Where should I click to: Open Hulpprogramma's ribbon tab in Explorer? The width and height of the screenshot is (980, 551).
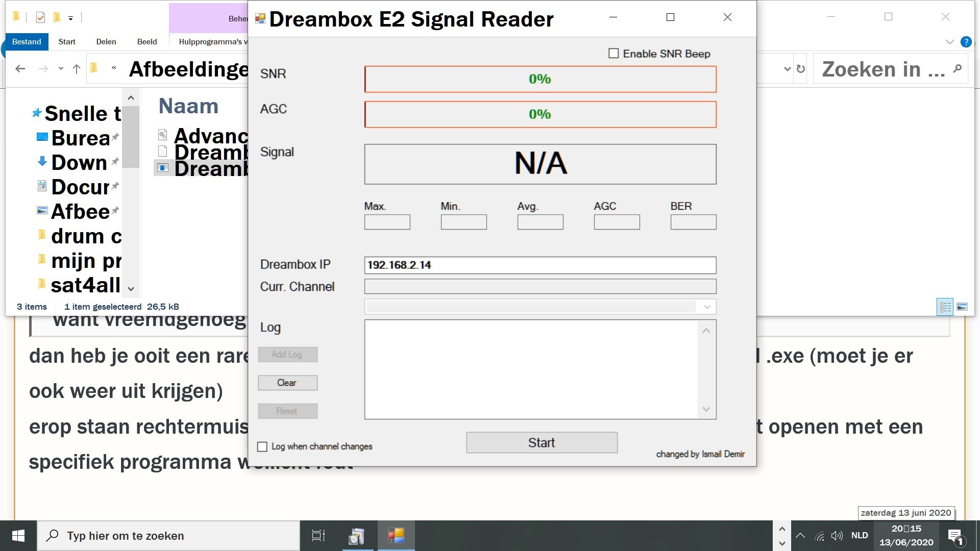(x=212, y=42)
